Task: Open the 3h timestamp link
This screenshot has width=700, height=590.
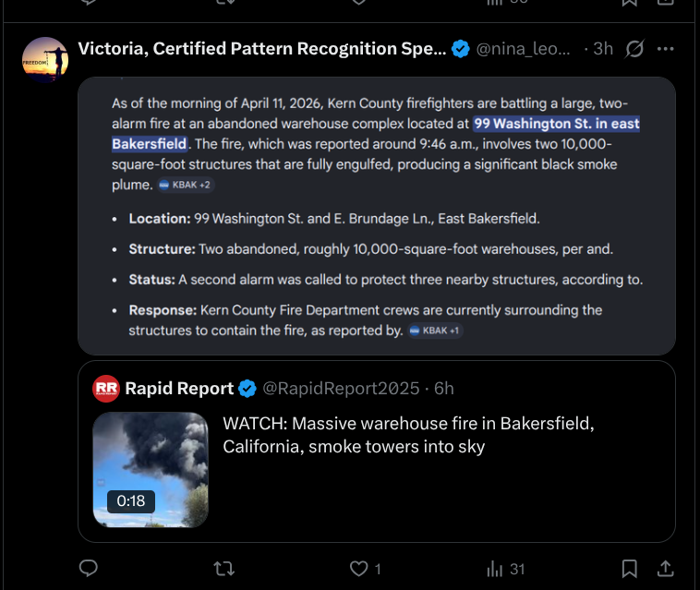Action: pyautogui.click(x=602, y=49)
